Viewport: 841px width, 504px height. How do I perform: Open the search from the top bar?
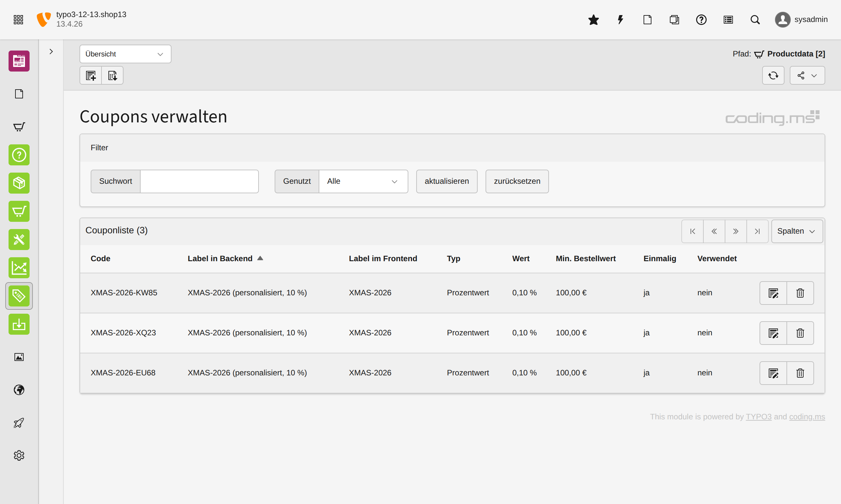[x=755, y=19]
